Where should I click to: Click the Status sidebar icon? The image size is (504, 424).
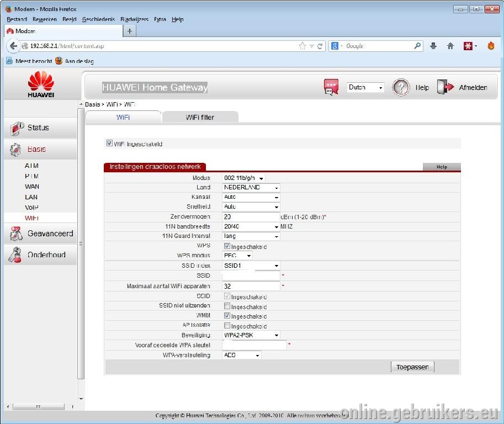(x=17, y=128)
